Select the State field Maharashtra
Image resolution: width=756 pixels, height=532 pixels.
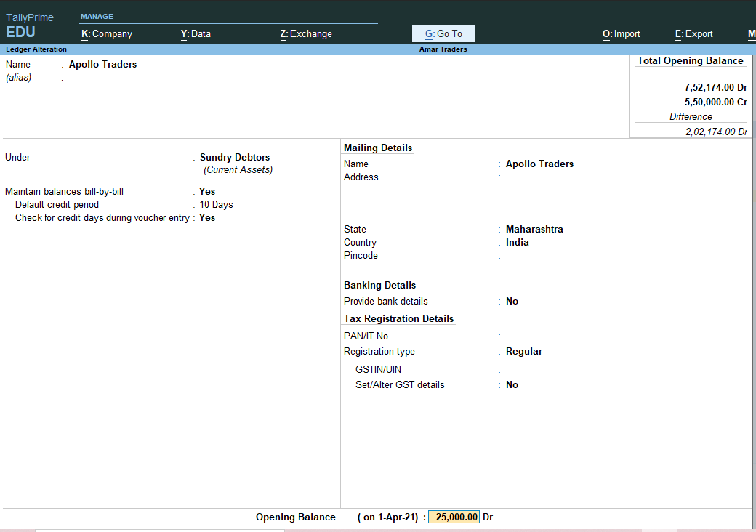[534, 229]
